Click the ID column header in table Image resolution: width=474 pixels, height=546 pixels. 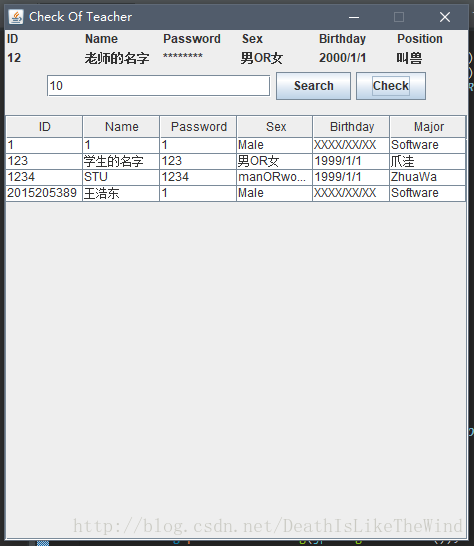tap(44, 127)
